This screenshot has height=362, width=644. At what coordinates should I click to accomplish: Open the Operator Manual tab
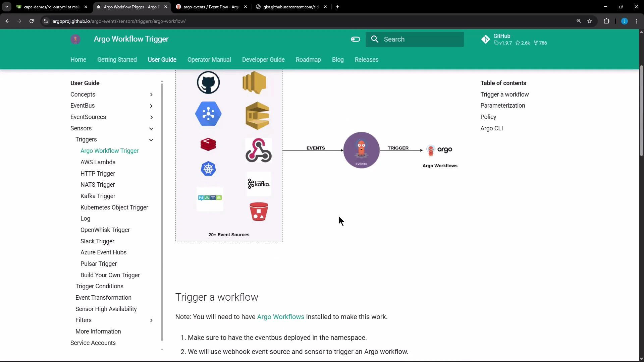(209, 60)
